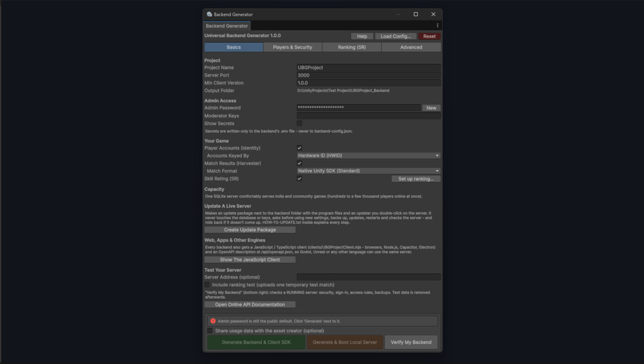The height and width of the screenshot is (364, 644).
Task: Click the Update A Live Server heading
Action: point(228,206)
